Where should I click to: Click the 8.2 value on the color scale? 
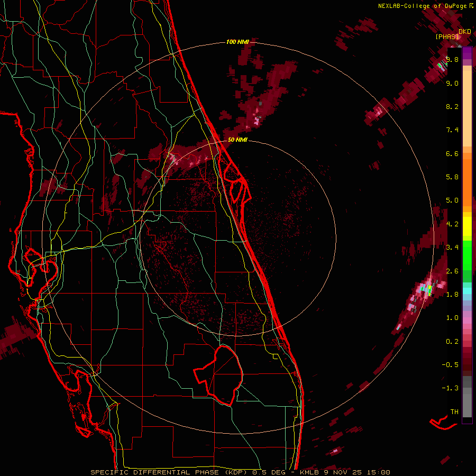(x=452, y=106)
